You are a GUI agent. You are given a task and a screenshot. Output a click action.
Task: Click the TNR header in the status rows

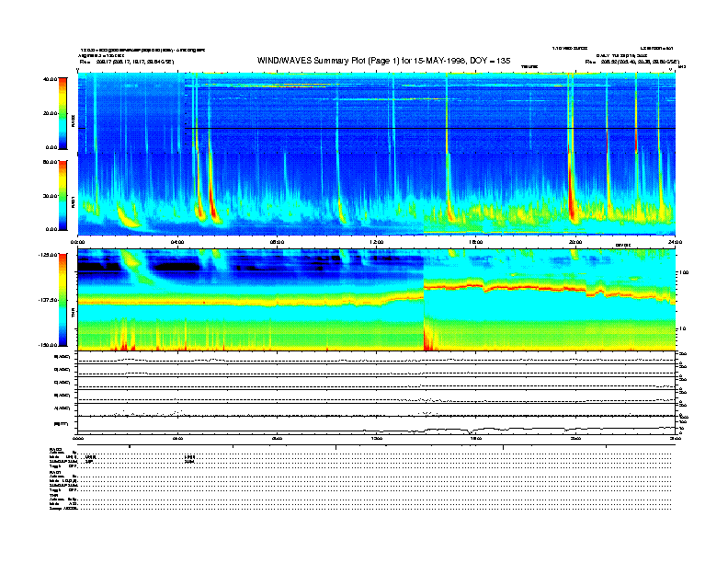point(53,496)
